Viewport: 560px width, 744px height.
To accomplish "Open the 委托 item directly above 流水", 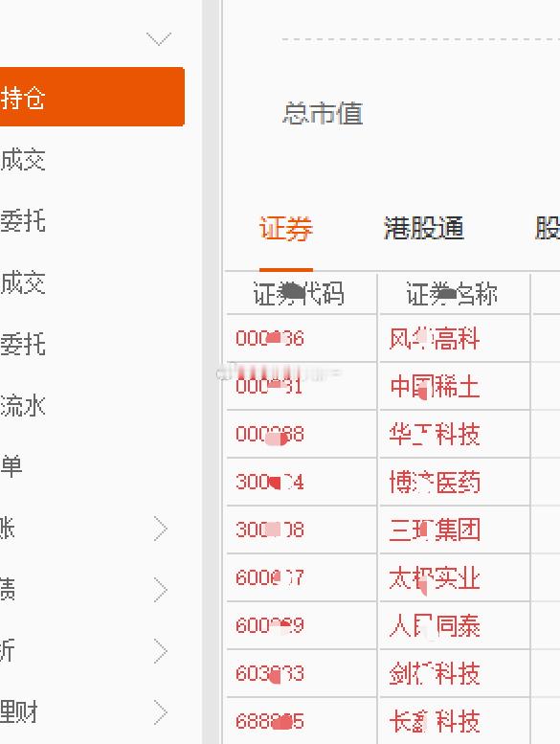I will (x=23, y=345).
